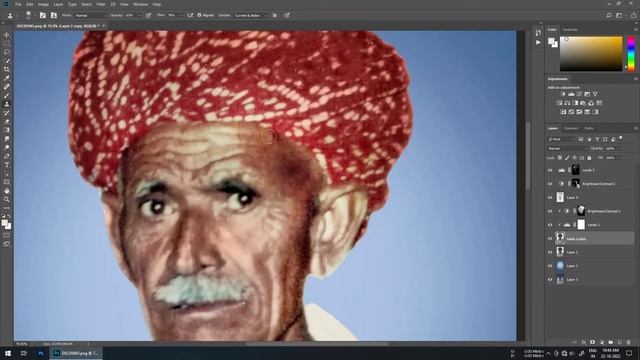Open the Flow slider arrow in options bar

click(x=180, y=15)
